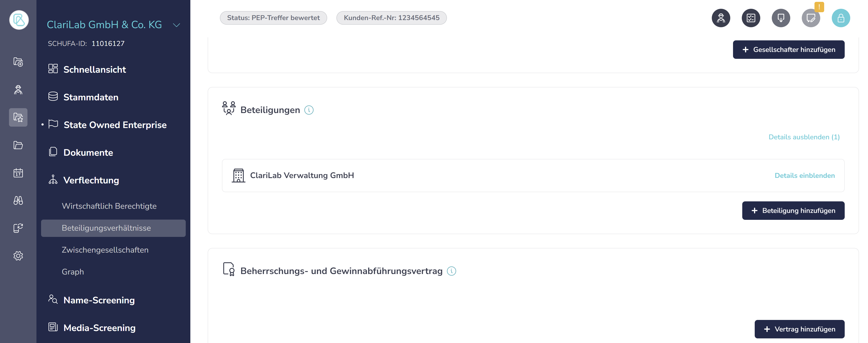Click the Kunden-Ref.-Nr: 1234564545 badge
The width and height of the screenshot is (868, 343).
(392, 18)
